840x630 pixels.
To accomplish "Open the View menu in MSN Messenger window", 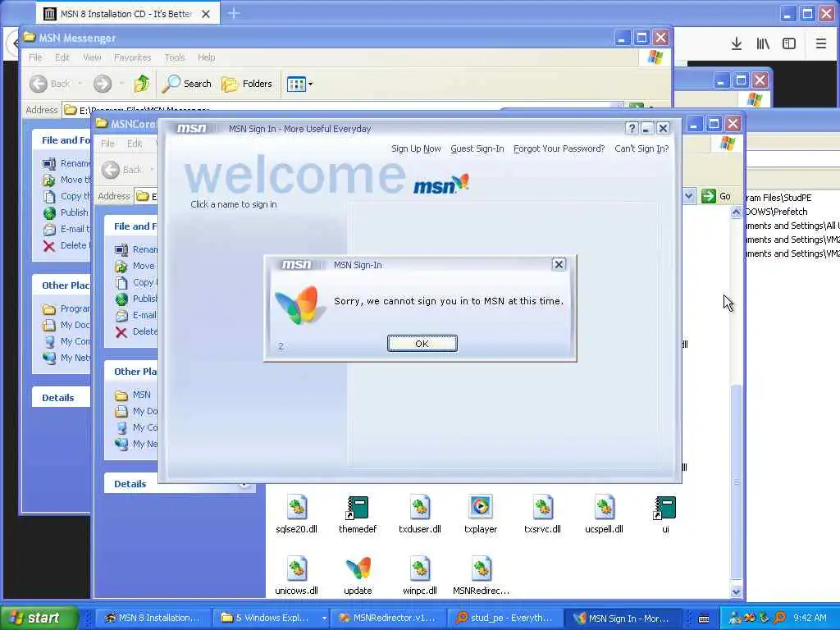I will pos(92,57).
